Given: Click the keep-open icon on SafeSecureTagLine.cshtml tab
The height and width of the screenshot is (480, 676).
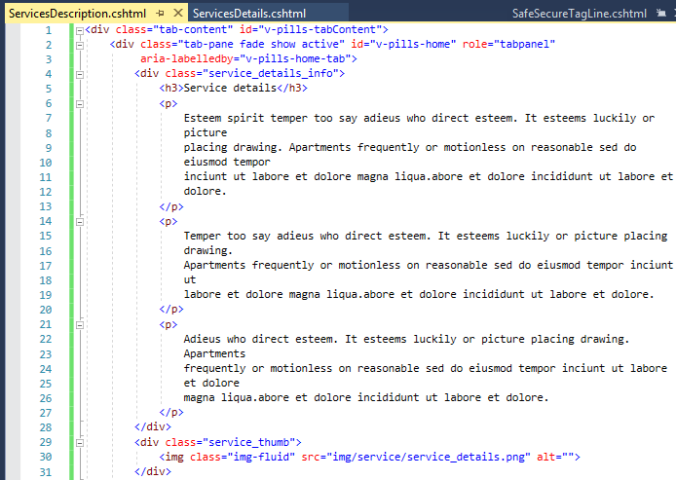Looking at the screenshot, I should 659,13.
